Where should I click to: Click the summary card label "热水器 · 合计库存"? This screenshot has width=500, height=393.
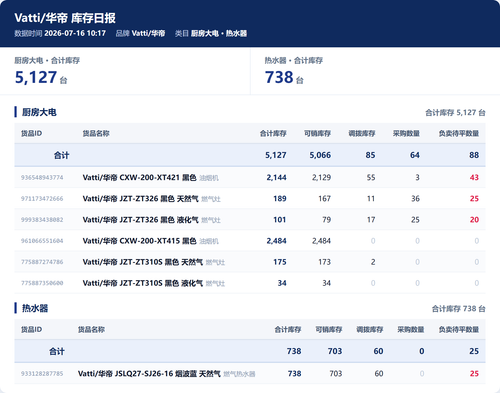coord(294,60)
